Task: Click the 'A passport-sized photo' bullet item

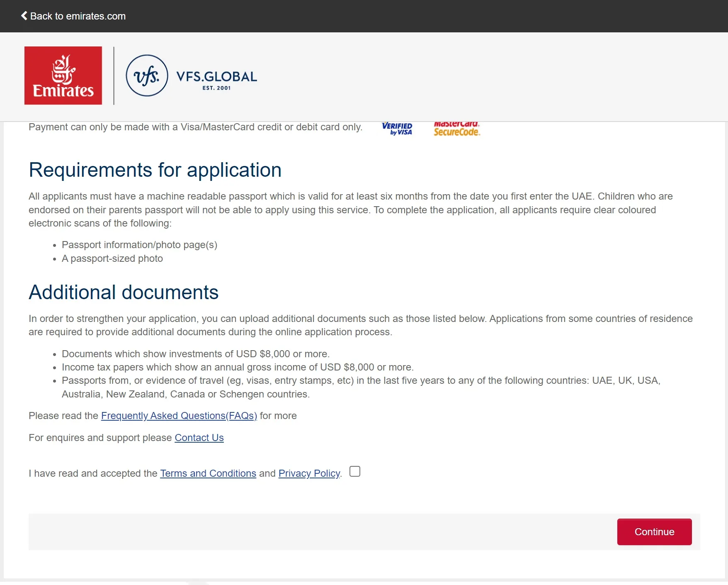Action: coord(112,258)
